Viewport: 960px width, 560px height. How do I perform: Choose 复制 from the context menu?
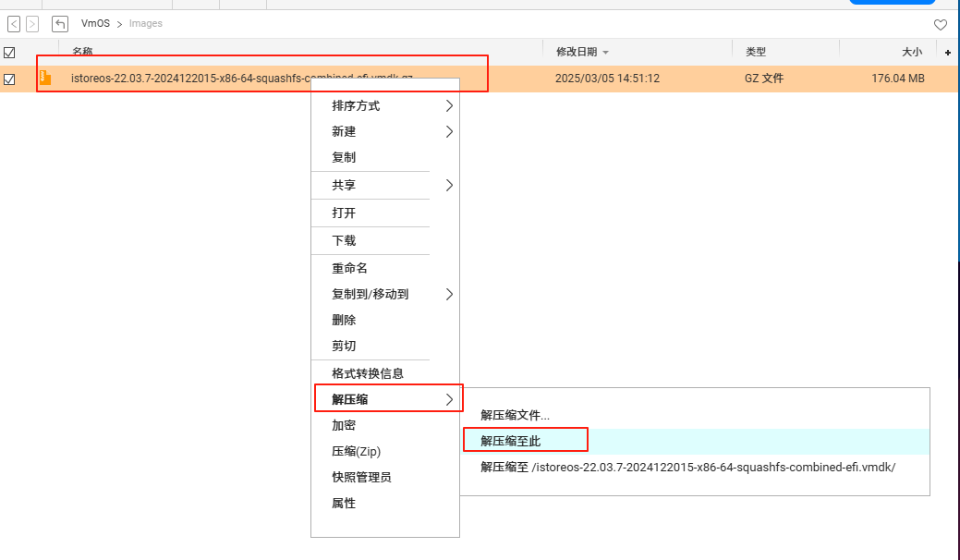click(x=385, y=157)
